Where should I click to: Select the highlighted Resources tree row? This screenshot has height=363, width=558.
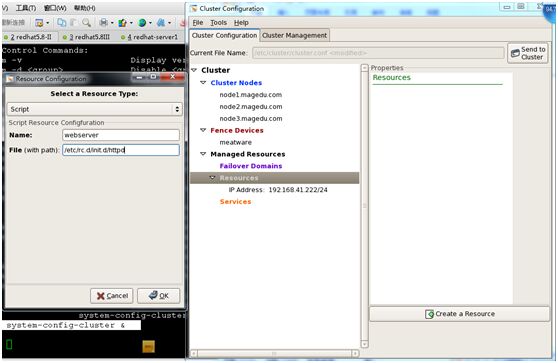[x=274, y=178]
